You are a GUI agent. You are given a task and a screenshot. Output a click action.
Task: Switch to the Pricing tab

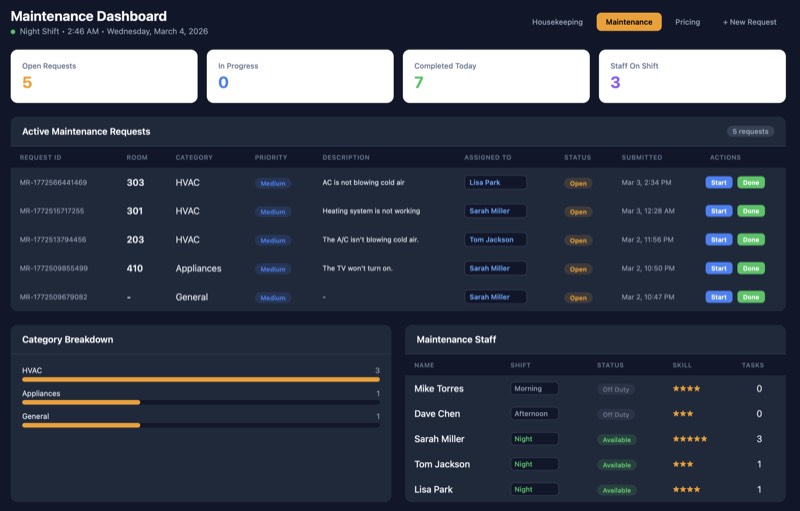[x=687, y=22]
